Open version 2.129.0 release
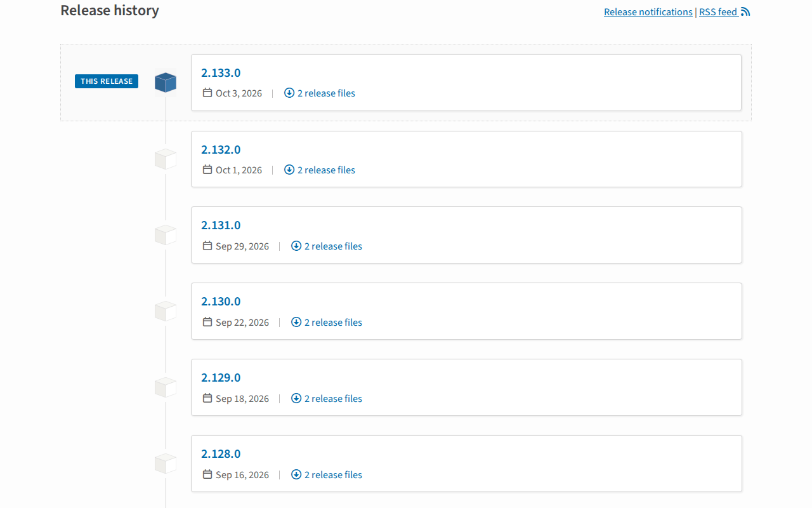 pos(221,377)
